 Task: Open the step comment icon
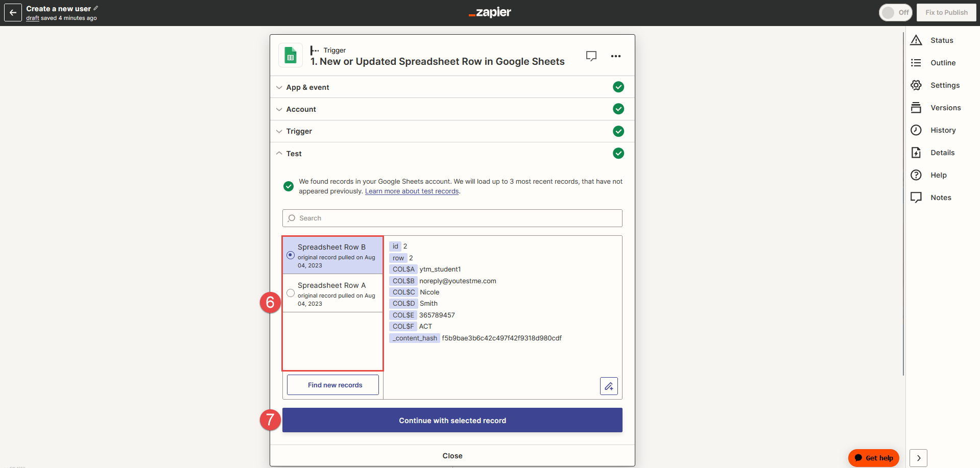coord(591,56)
